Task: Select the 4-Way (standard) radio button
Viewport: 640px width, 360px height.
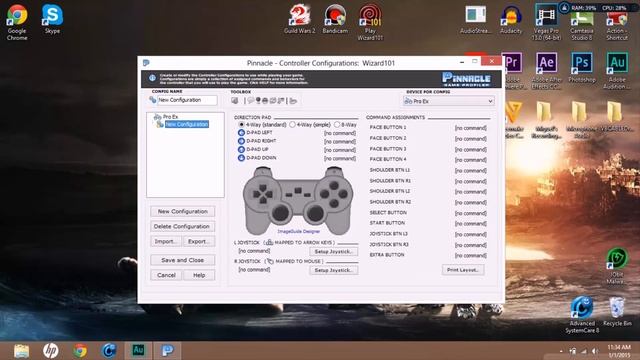Action: click(241, 124)
